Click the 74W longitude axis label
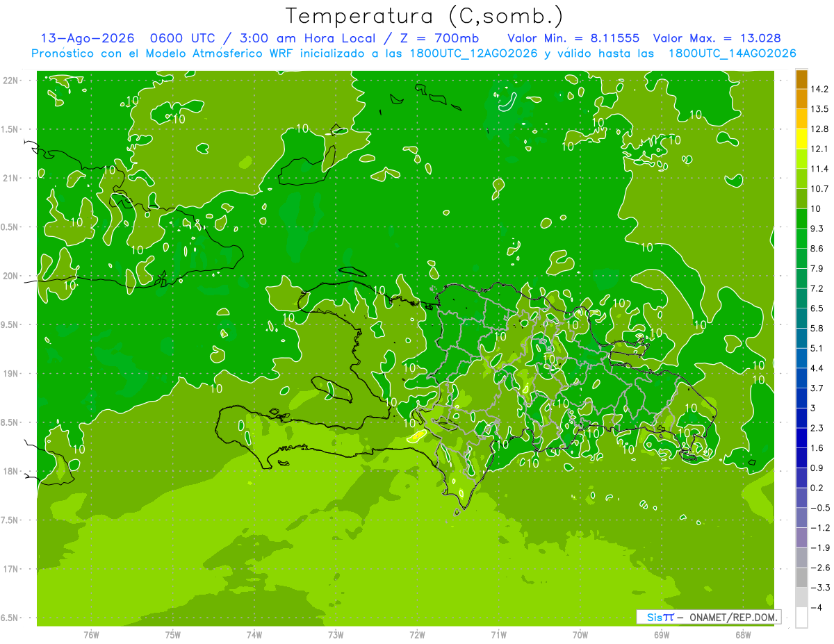The height and width of the screenshot is (644, 834). [x=254, y=635]
